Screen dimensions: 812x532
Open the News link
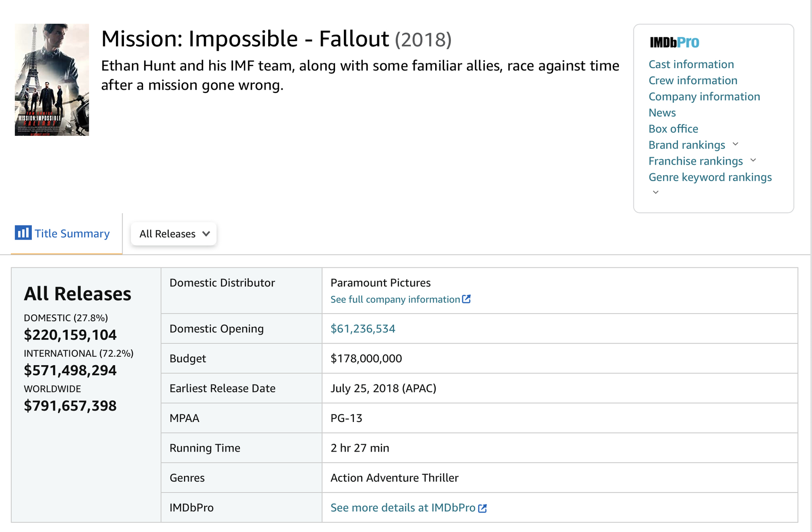point(662,113)
